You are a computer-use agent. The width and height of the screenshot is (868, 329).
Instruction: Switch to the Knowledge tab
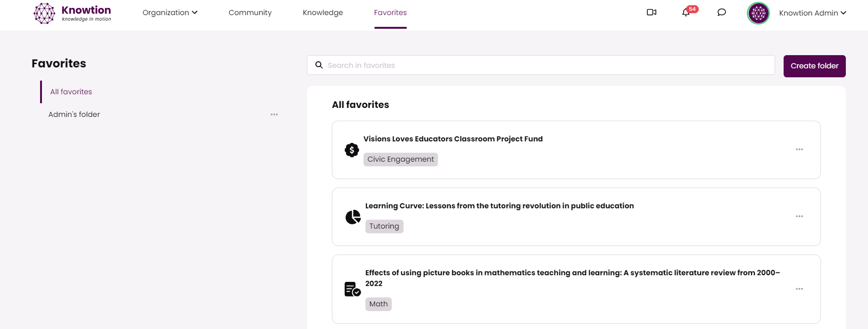pos(322,13)
